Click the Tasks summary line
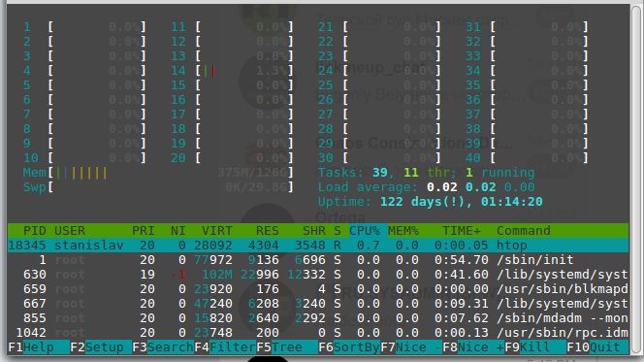644x362 pixels. pyautogui.click(x=427, y=173)
